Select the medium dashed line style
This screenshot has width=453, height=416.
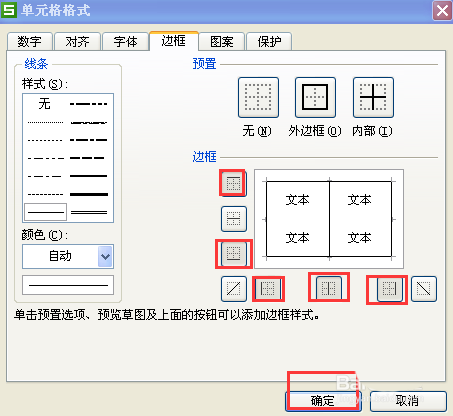point(88,158)
